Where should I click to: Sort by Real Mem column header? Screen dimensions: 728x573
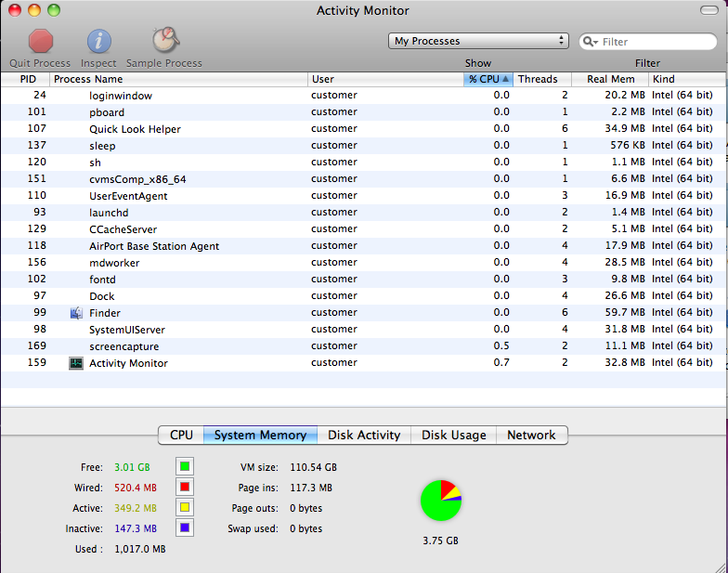click(610, 79)
